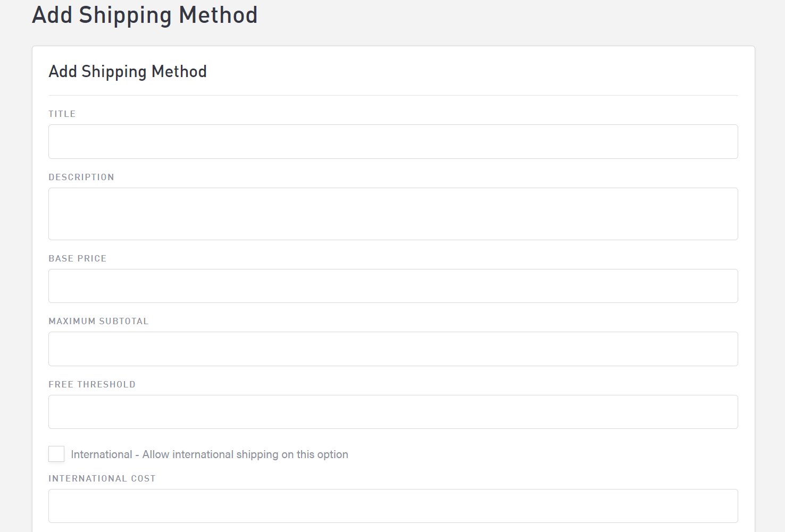Click the 'Add Shipping Method' card subheading
This screenshot has width=785, height=532.
pos(128,71)
